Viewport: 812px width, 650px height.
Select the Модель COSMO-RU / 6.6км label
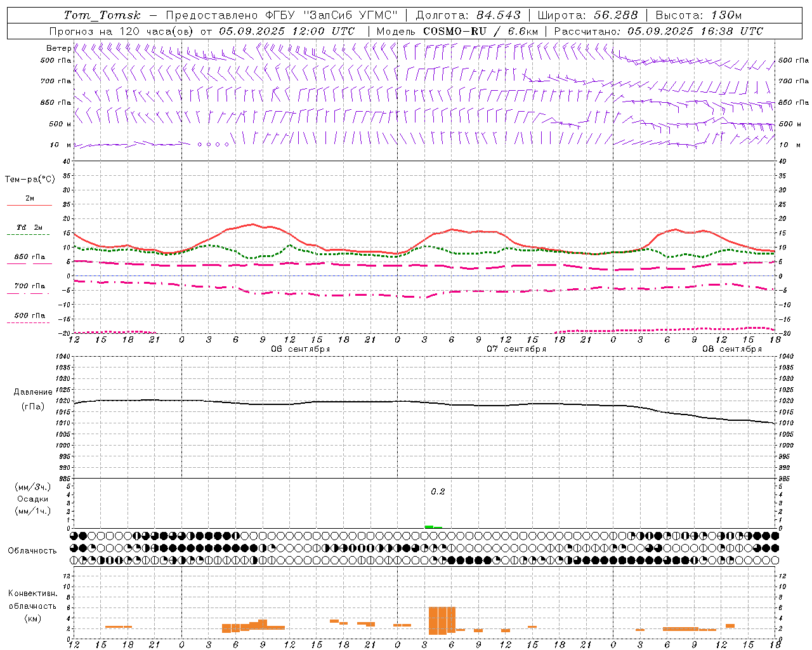457,31
